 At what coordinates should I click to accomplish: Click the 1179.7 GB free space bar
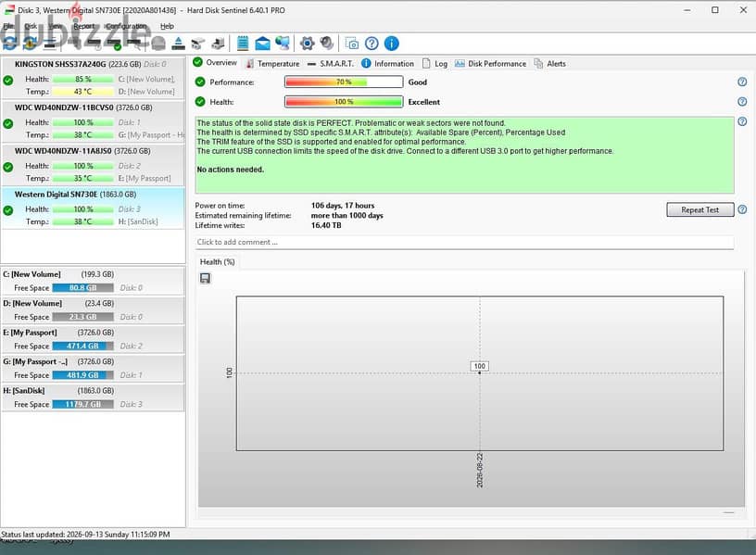83,405
